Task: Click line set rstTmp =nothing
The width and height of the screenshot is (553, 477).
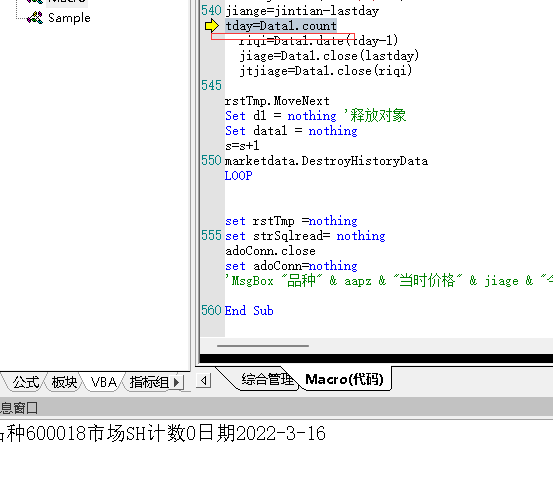Action: (291, 221)
